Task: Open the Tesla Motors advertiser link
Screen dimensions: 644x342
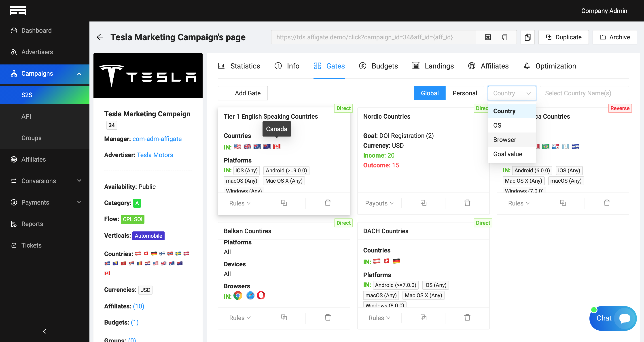Action: pyautogui.click(x=155, y=155)
